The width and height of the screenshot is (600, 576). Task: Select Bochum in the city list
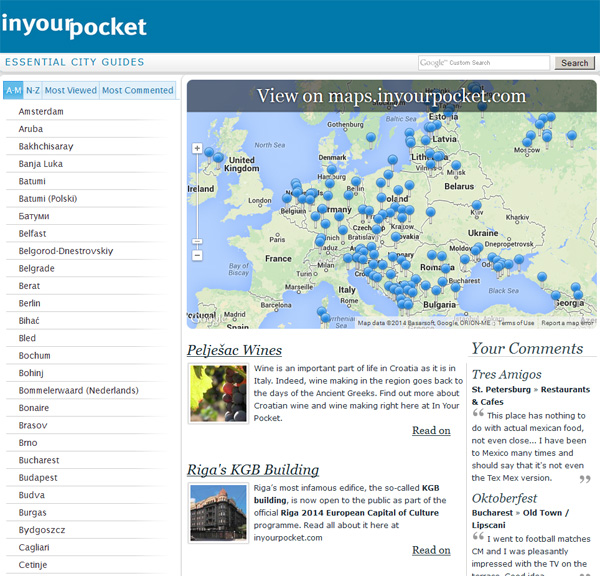(x=34, y=356)
